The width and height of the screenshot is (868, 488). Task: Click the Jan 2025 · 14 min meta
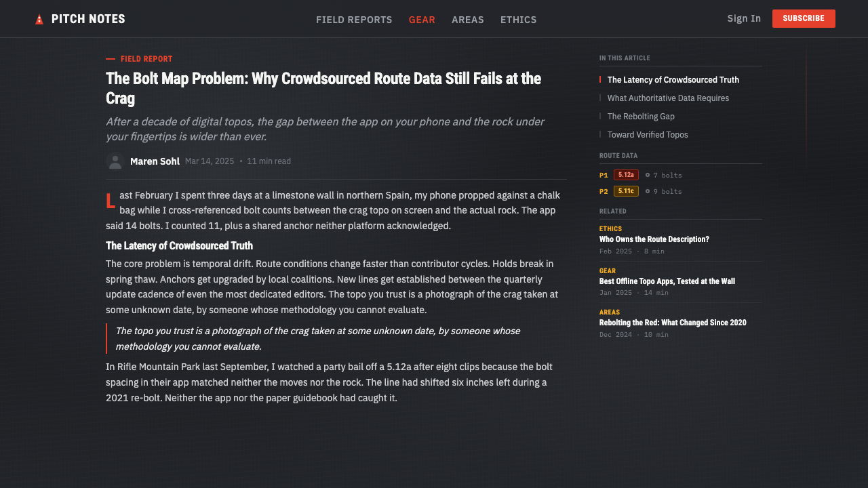pos(634,293)
